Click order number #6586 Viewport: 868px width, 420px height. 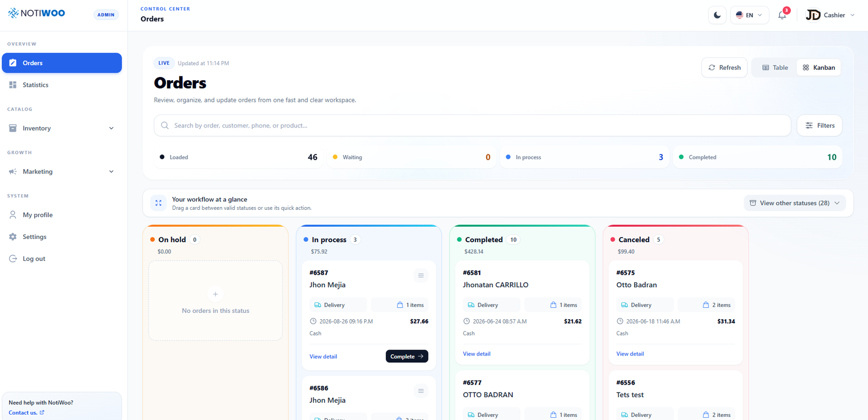pyautogui.click(x=319, y=388)
